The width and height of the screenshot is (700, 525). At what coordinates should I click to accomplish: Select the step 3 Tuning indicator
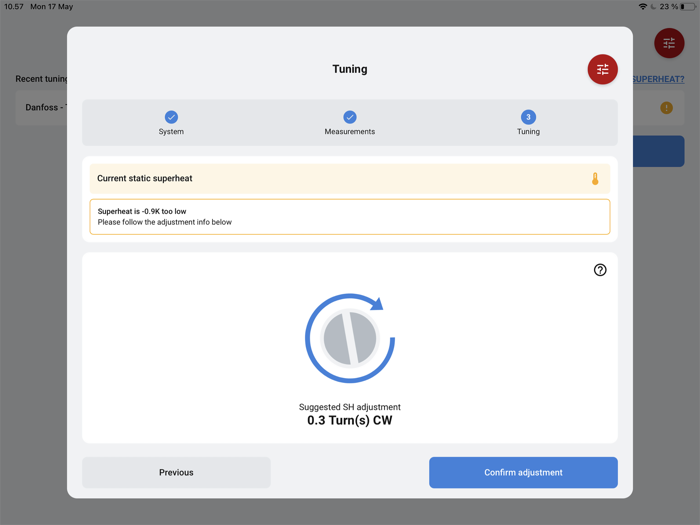(528, 117)
